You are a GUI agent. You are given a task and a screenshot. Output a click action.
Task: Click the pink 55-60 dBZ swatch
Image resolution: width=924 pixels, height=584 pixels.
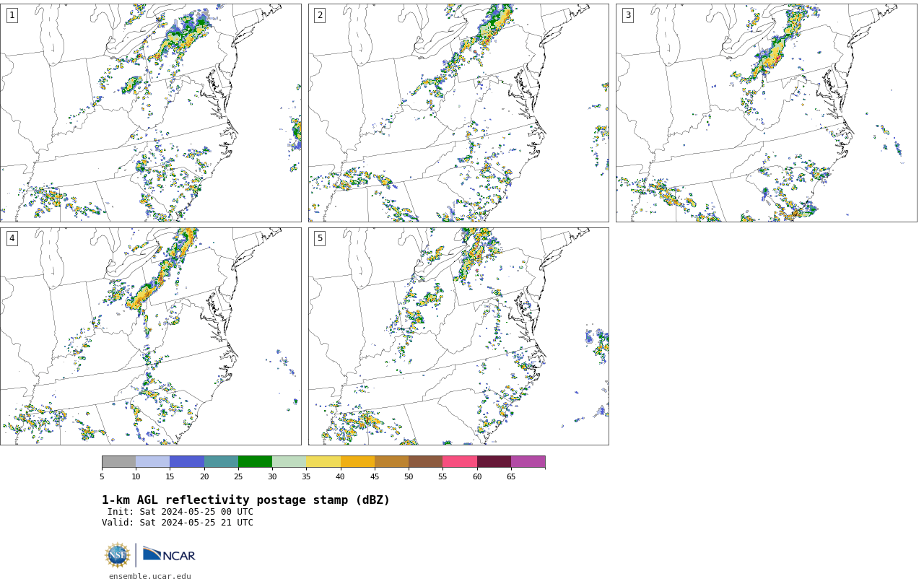point(460,462)
